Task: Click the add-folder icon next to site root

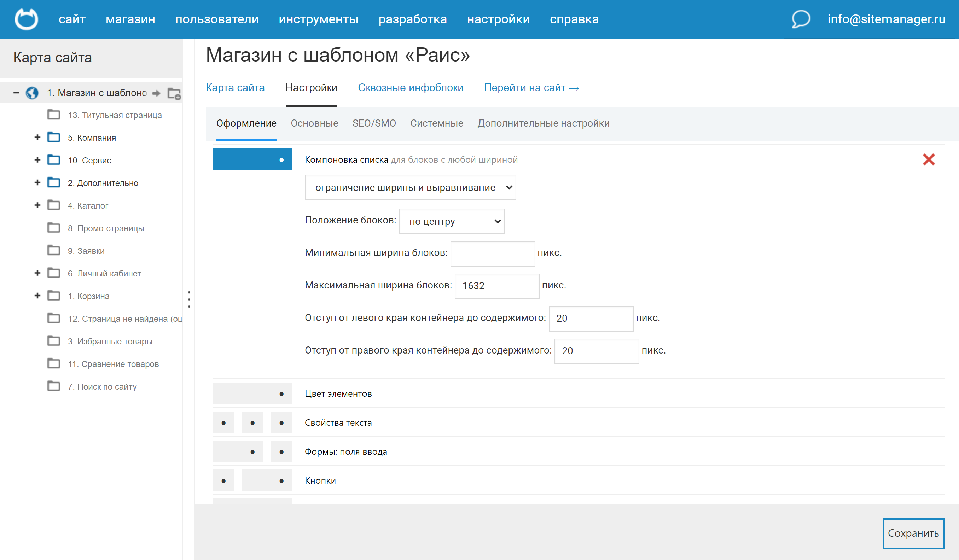Action: [x=174, y=94]
